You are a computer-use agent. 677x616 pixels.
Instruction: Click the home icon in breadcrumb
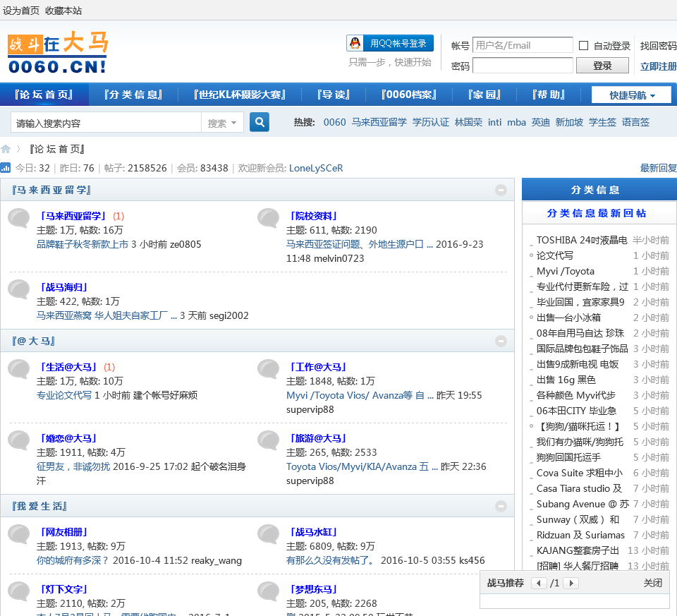pos(6,149)
